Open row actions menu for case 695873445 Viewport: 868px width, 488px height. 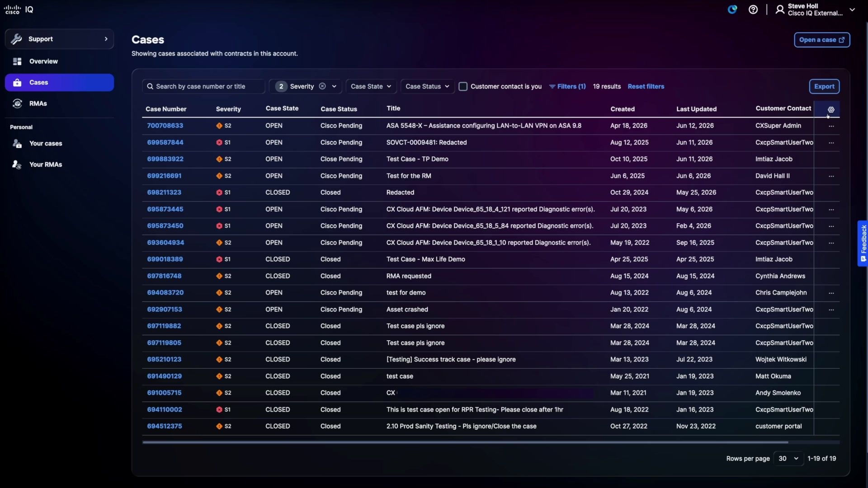(x=831, y=210)
